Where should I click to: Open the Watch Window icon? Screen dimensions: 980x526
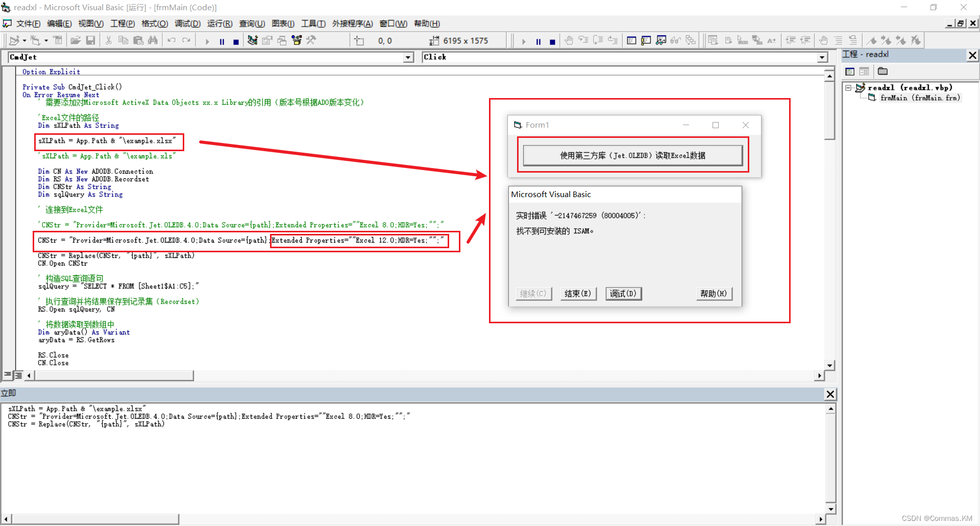[661, 40]
